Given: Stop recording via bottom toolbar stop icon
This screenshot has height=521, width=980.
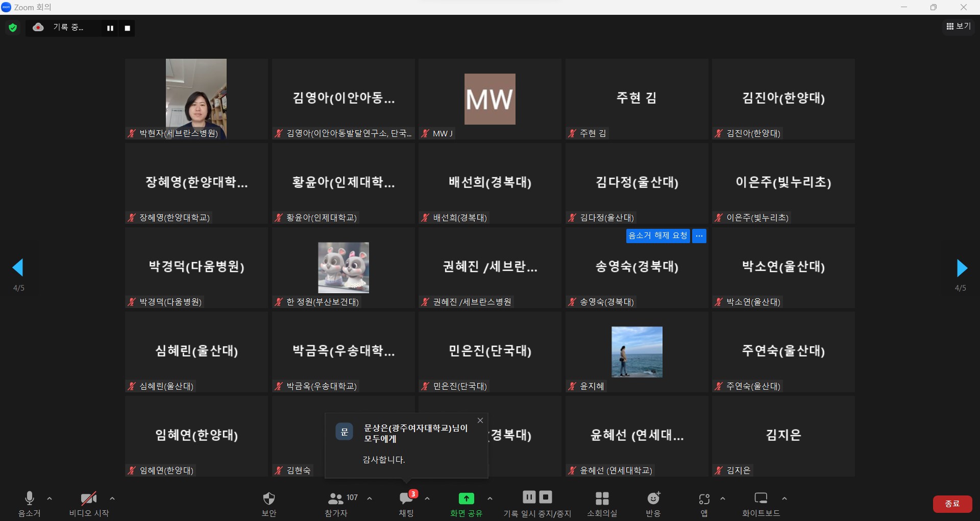Looking at the screenshot, I should click(546, 497).
